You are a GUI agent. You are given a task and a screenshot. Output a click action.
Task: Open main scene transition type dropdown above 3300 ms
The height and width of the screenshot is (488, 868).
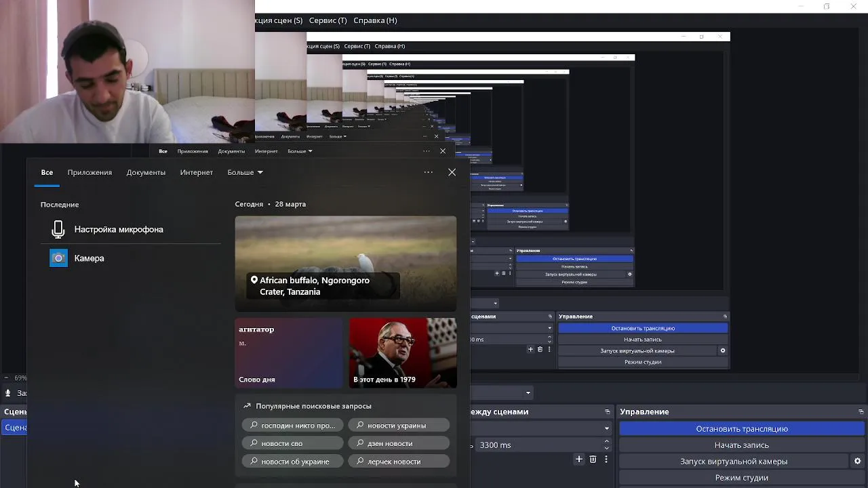point(541,428)
